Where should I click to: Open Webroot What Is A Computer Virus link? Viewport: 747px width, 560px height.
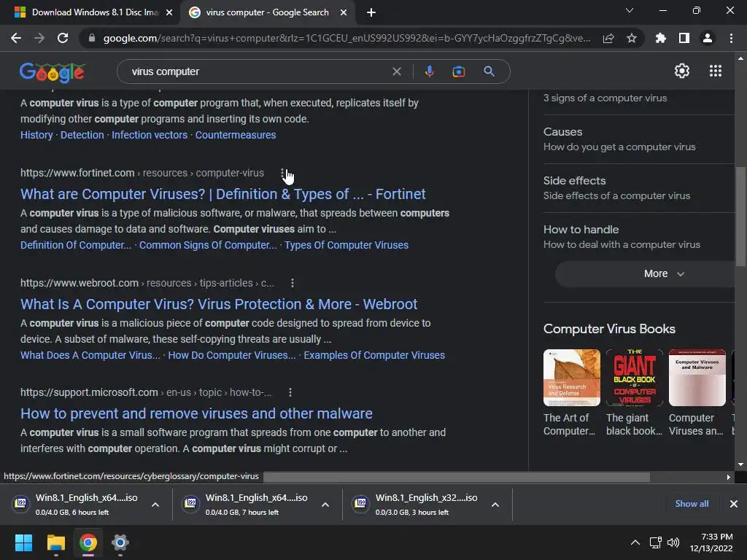point(219,304)
